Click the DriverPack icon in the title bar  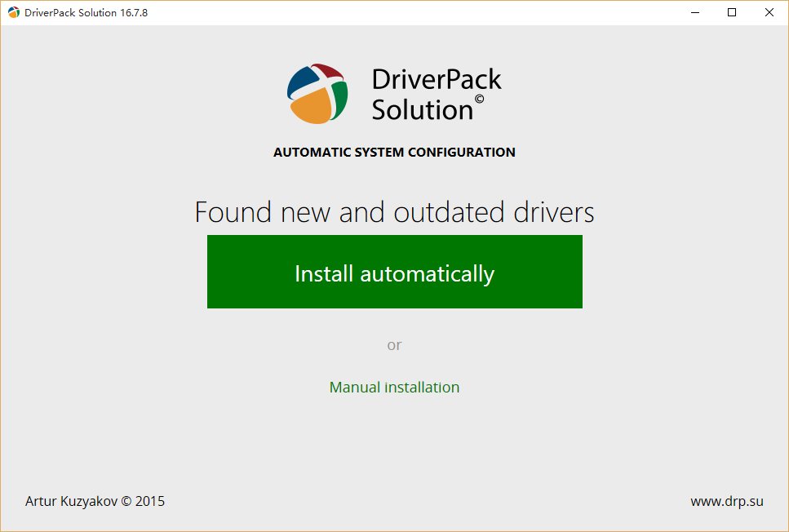14,12
